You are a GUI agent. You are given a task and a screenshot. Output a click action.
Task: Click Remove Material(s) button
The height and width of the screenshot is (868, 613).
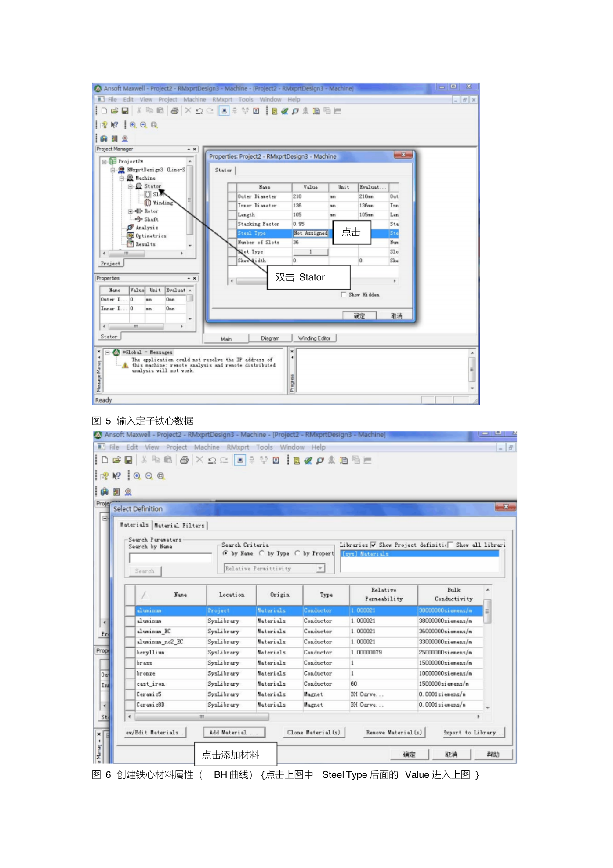point(394,732)
